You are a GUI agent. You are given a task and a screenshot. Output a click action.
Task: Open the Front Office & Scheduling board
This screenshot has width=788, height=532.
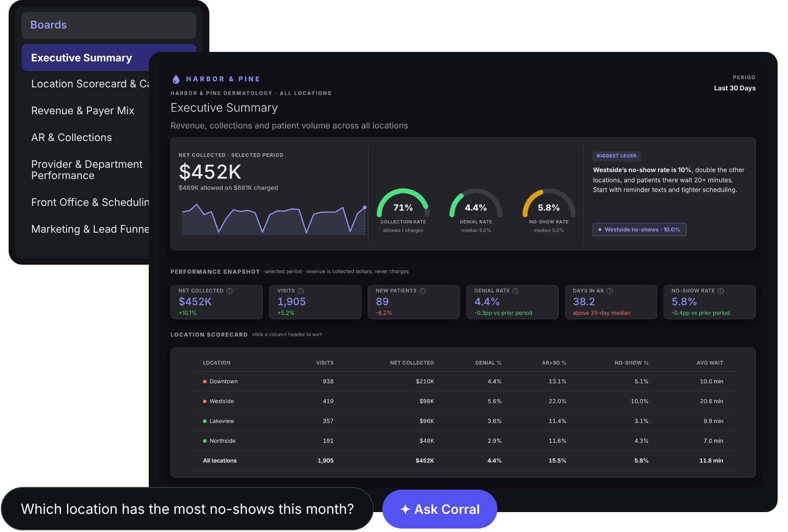coord(90,202)
